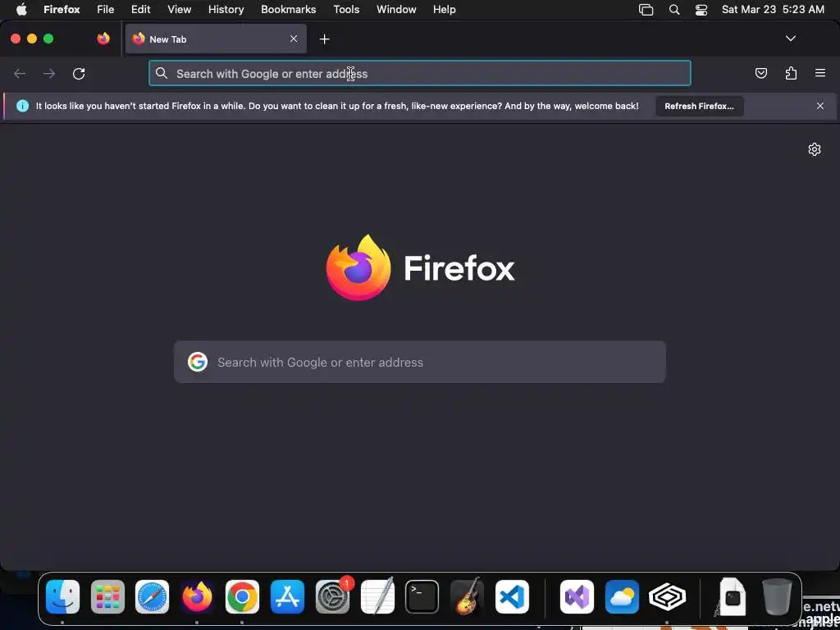840x630 pixels.
Task: Open Spotlight search in menu bar
Action: [674, 10]
